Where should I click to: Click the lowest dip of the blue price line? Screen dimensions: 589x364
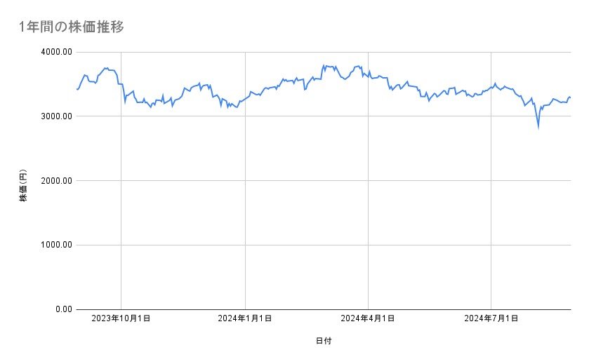[x=538, y=127]
